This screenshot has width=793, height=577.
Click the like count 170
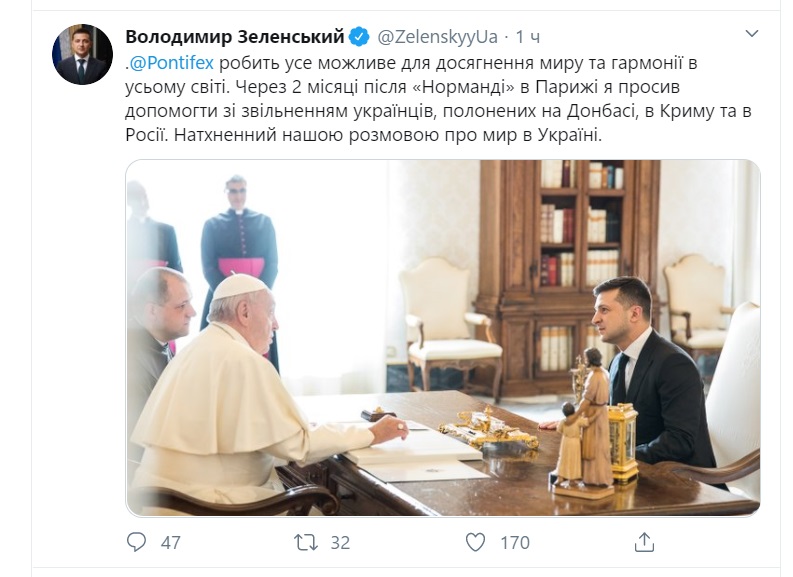pyautogui.click(x=515, y=543)
